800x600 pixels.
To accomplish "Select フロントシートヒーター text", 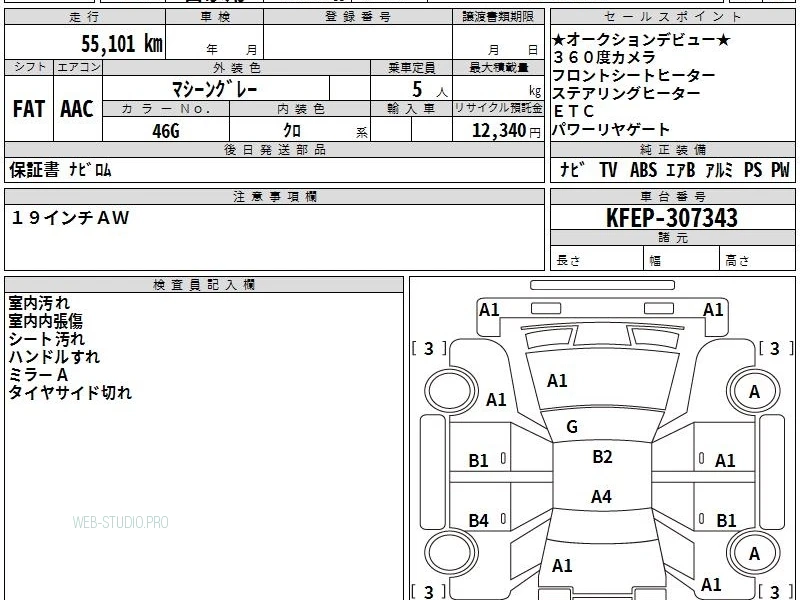I will click(634, 76).
